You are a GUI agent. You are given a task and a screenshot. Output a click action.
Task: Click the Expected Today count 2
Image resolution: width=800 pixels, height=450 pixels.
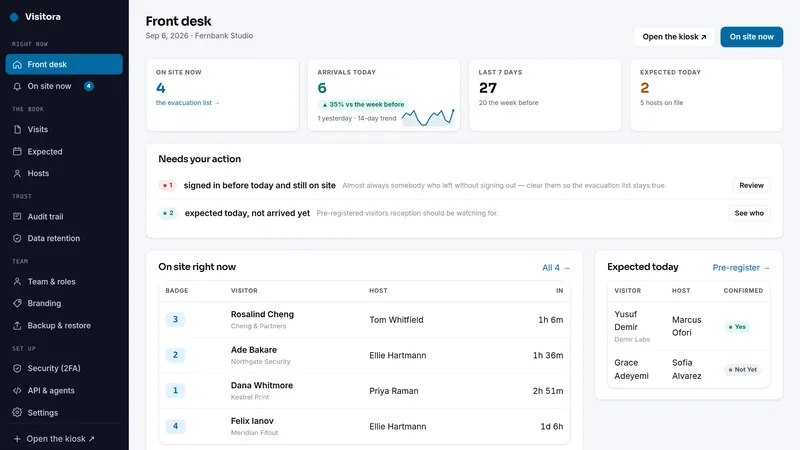[645, 88]
